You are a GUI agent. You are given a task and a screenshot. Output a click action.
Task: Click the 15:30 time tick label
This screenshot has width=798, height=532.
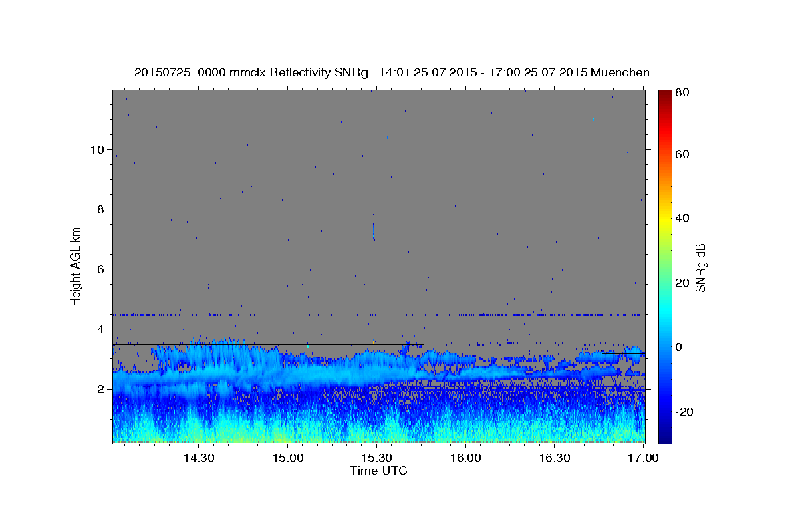(x=376, y=458)
